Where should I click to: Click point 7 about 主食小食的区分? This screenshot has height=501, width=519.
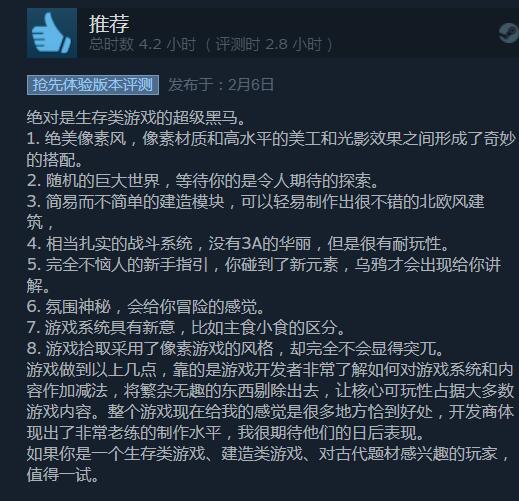pos(186,328)
